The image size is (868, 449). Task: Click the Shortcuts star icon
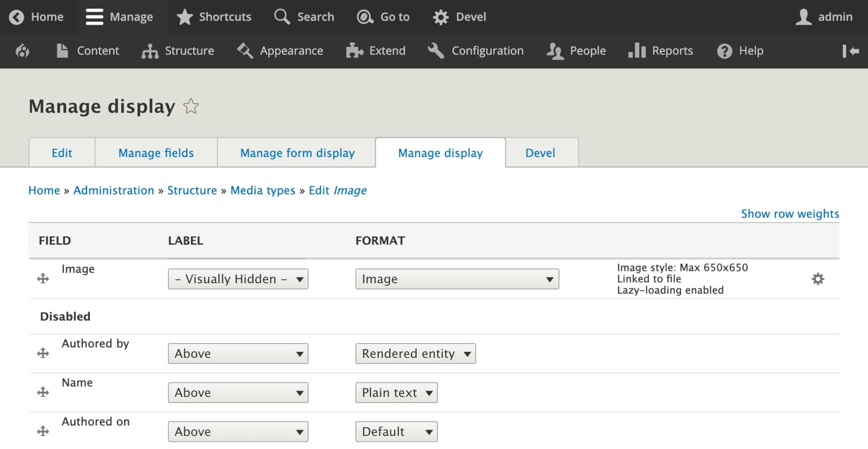185,16
